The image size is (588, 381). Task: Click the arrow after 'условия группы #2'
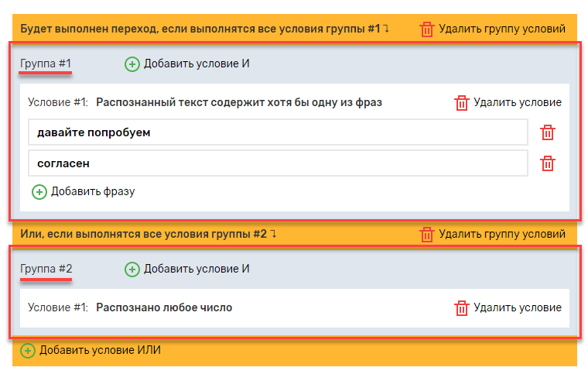pos(273,234)
